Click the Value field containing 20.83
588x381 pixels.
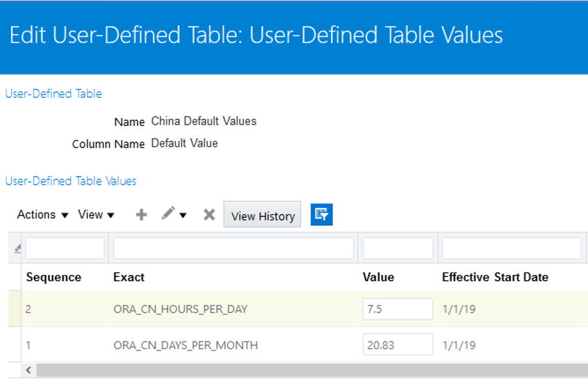(397, 345)
